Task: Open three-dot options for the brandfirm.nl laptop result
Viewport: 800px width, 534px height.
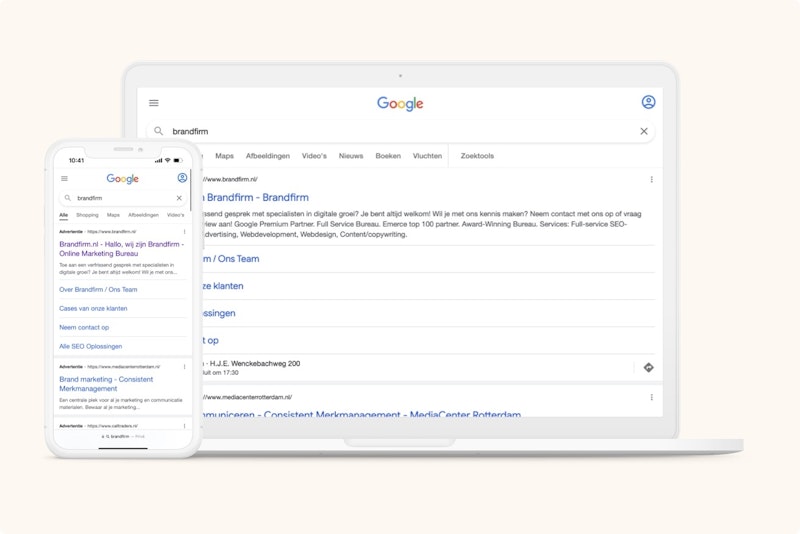Action: point(652,180)
